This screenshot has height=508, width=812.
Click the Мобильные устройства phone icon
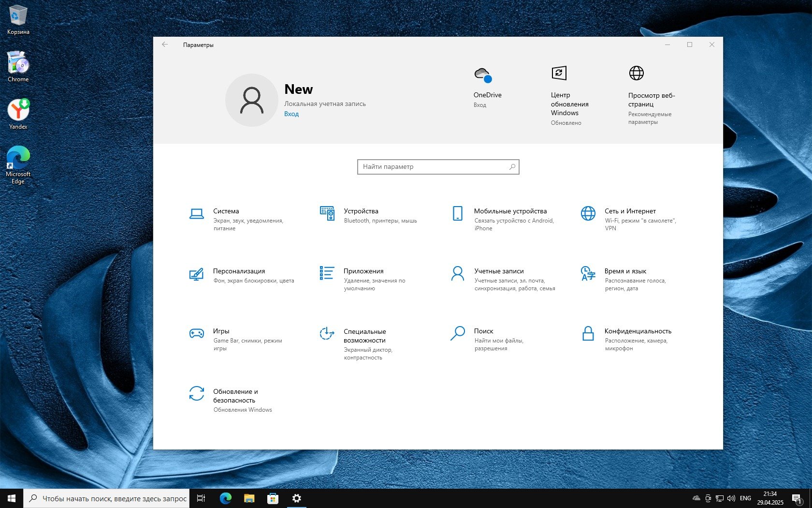(457, 213)
